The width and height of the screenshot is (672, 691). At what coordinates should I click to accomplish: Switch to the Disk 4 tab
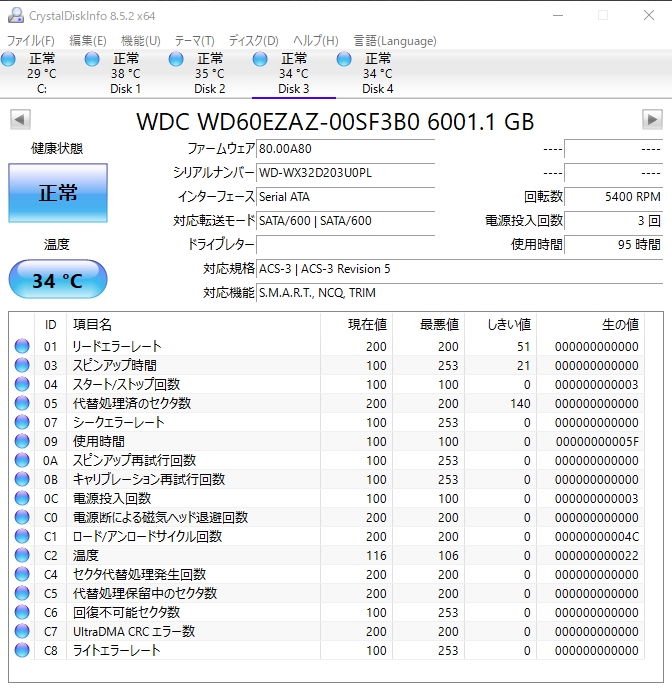click(x=378, y=74)
